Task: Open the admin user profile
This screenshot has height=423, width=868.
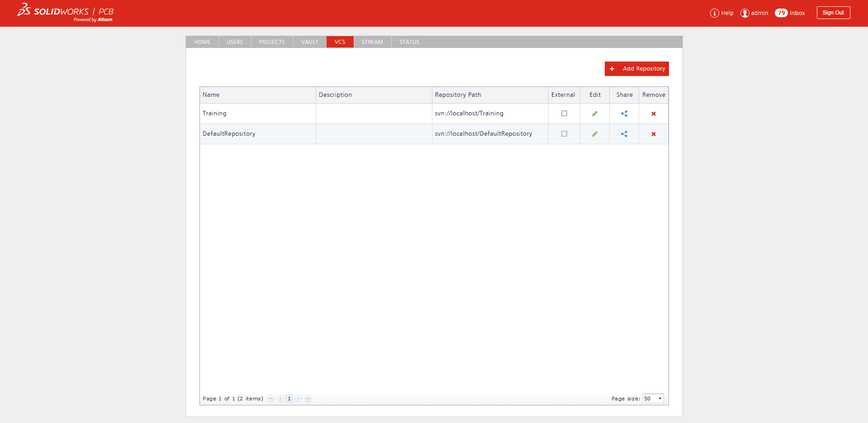Action: [754, 13]
